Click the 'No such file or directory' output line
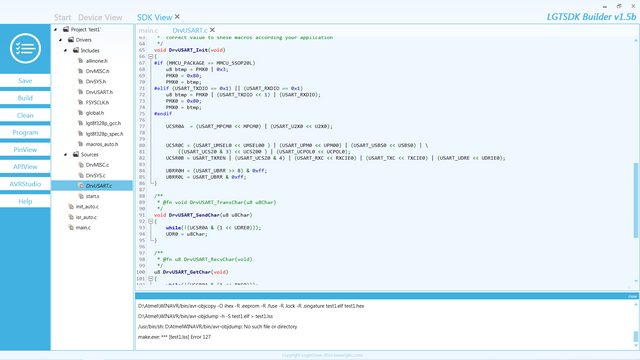Viewport: 640px width, 360px height. (x=218, y=327)
